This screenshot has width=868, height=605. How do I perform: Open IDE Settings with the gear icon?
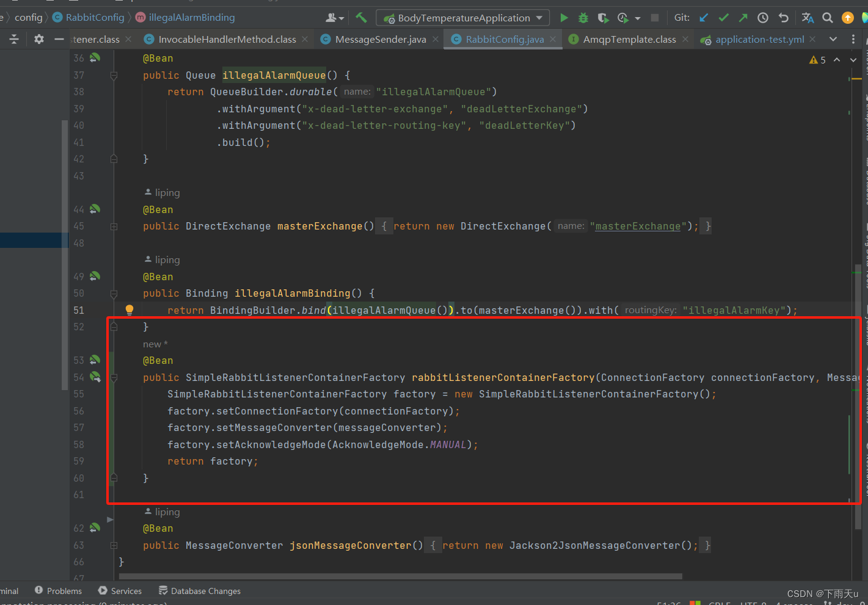click(x=38, y=38)
